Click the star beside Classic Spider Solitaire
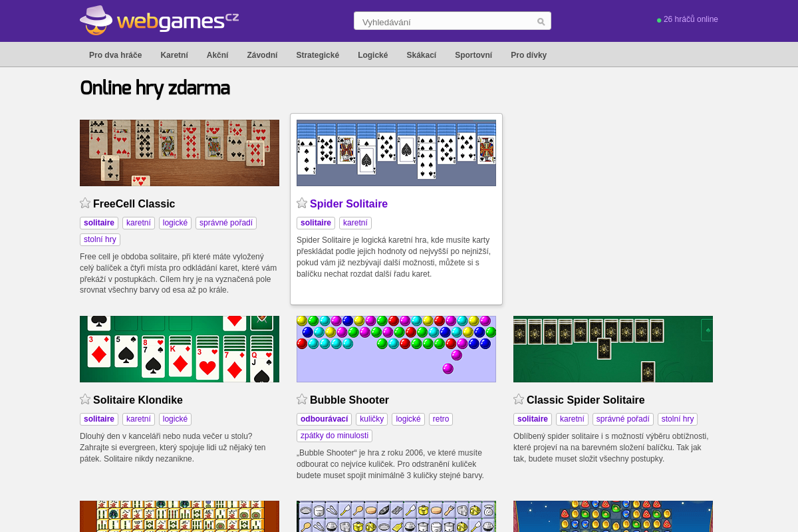The width and height of the screenshot is (798, 532). coord(518,398)
